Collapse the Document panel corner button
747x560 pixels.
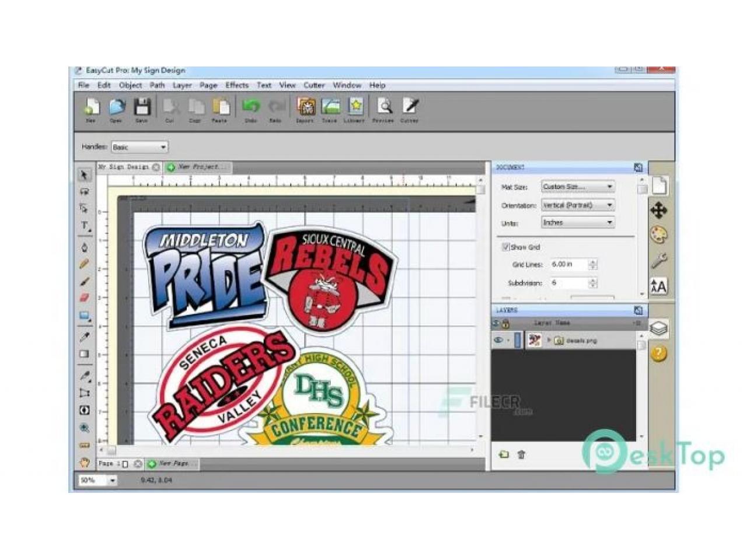[638, 167]
